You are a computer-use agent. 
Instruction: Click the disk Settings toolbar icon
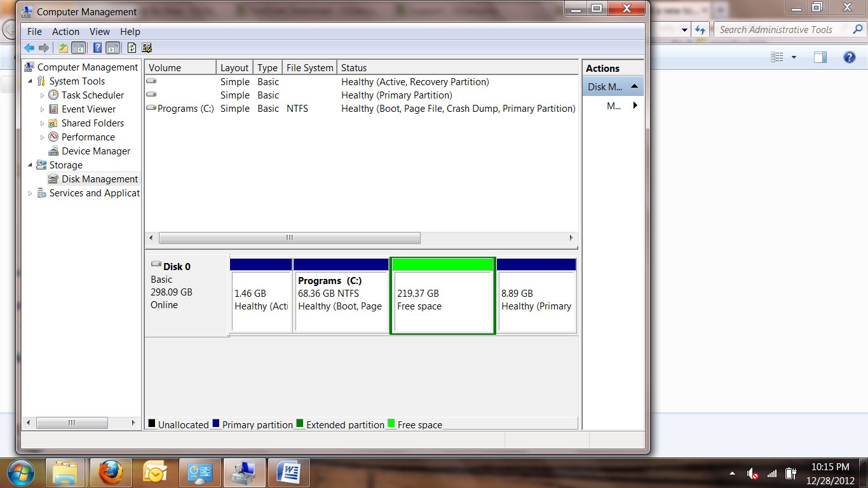click(x=147, y=48)
